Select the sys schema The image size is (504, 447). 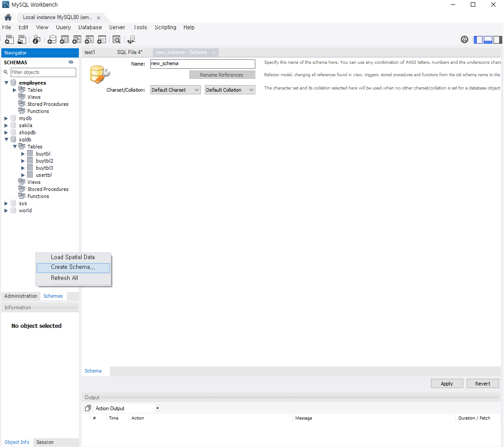pos(23,203)
